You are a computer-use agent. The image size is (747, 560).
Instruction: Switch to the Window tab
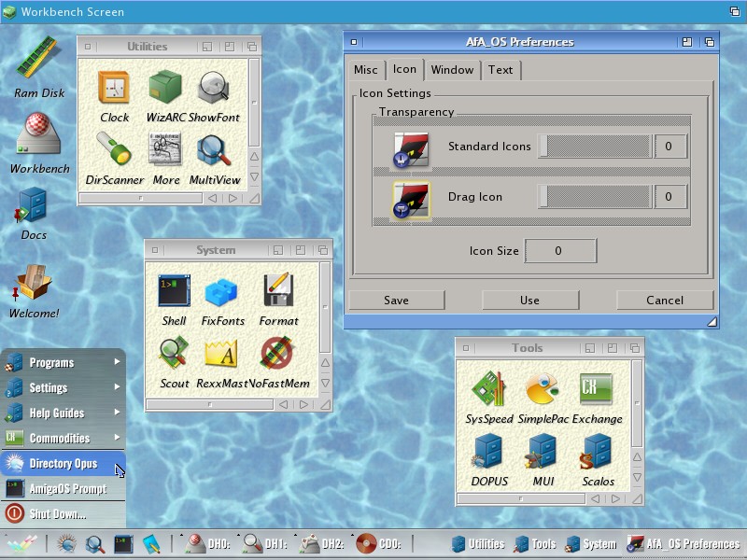tap(452, 70)
